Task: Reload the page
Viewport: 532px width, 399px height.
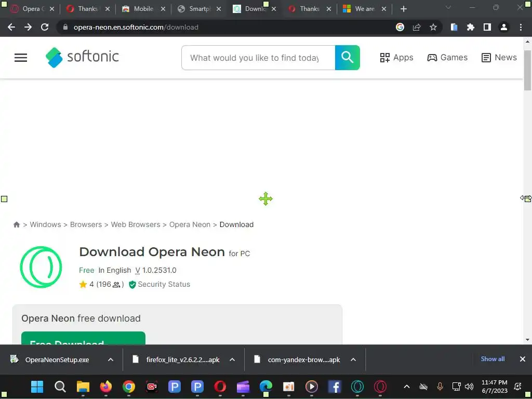Action: (x=45, y=27)
